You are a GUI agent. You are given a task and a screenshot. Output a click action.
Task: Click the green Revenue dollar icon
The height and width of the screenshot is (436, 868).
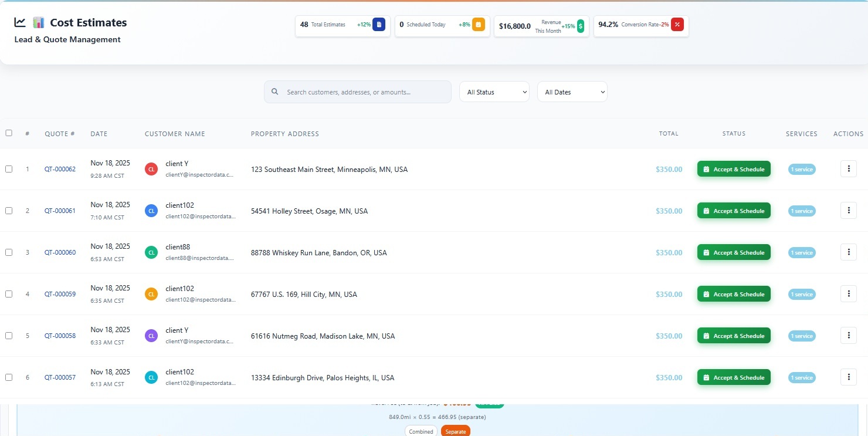[x=581, y=26]
